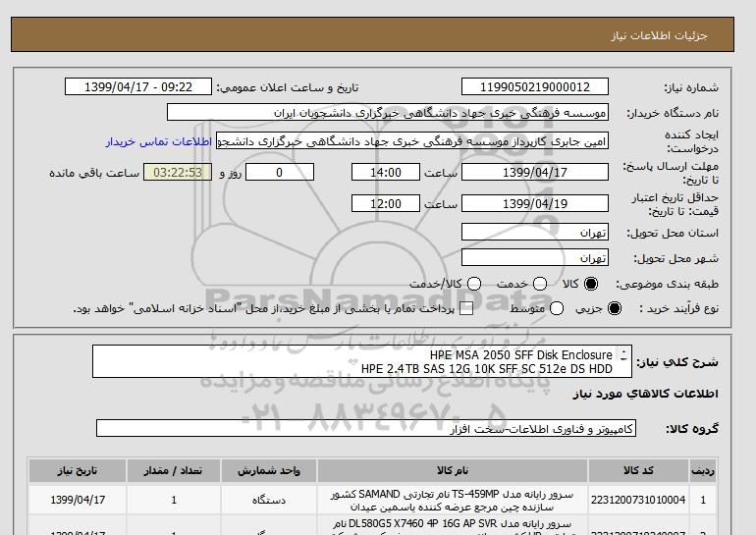Viewport: 756px width, 535px height.
Task: Click the ردیف column header
Action: click(702, 471)
